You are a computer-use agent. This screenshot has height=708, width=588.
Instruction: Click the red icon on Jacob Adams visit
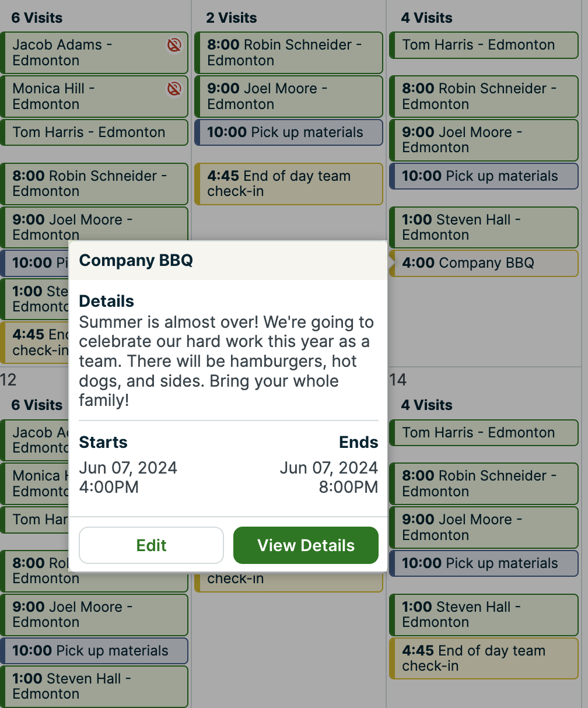(x=174, y=45)
